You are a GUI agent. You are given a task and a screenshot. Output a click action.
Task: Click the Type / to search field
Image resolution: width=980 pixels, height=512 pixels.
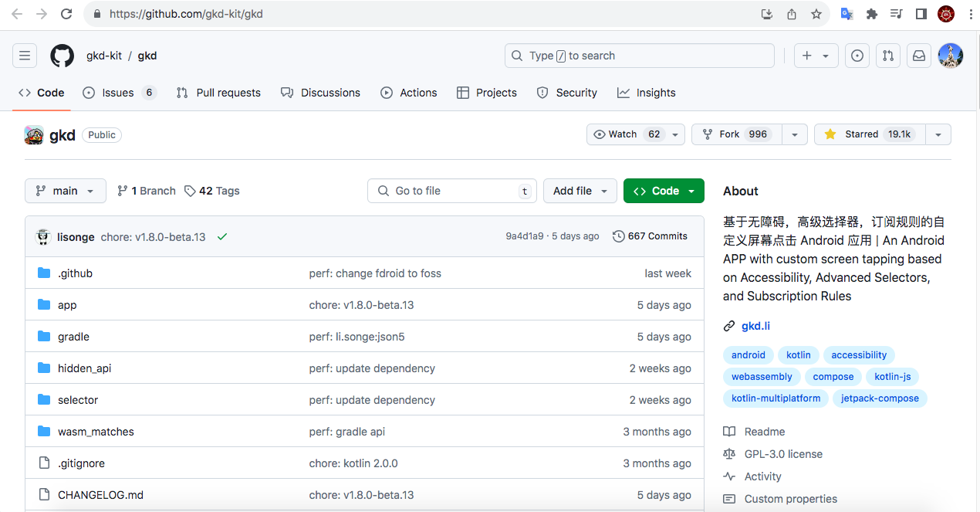pos(640,56)
